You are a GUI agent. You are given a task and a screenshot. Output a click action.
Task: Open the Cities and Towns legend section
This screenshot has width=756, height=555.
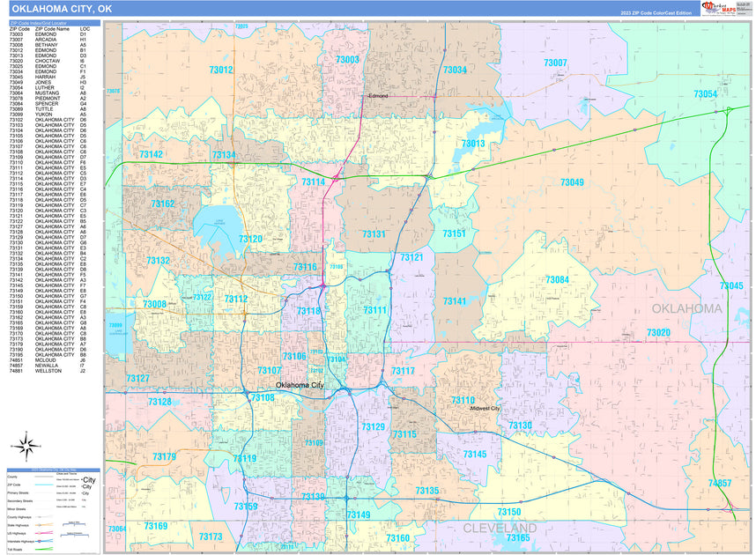click(x=66, y=473)
